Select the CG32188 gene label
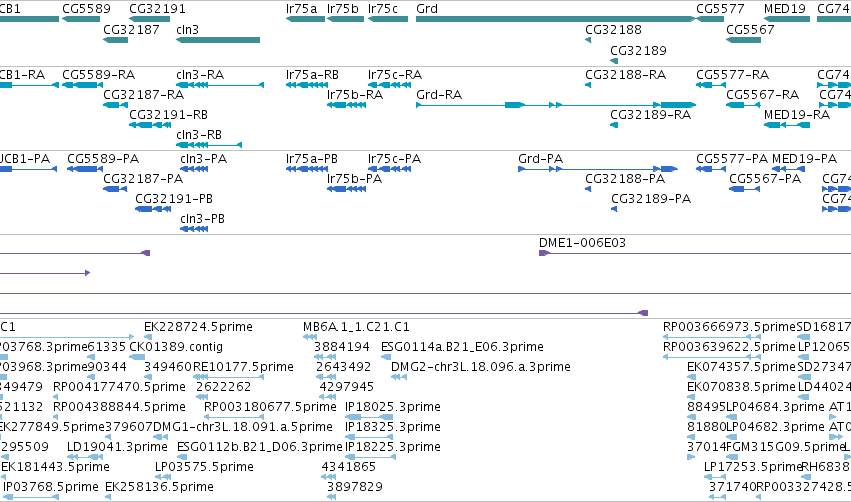Viewport: 851px width, 502px height. point(613,29)
